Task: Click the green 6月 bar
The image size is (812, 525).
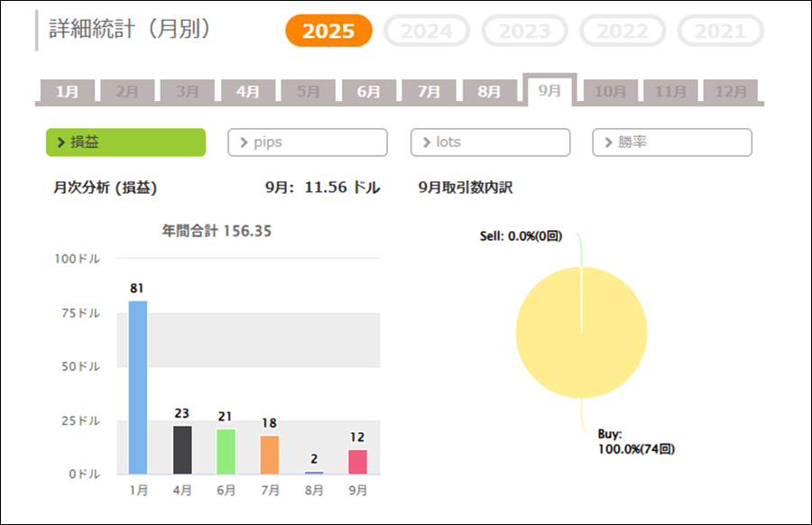Action: click(226, 451)
